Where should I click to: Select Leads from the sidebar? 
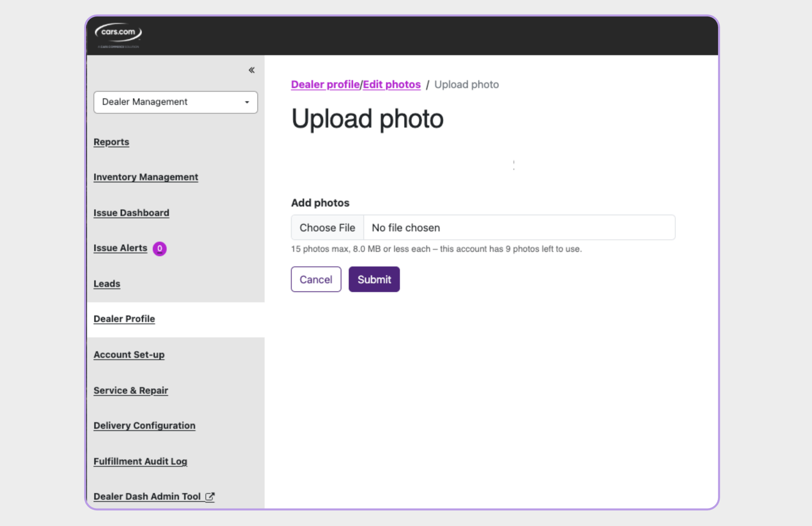point(107,284)
